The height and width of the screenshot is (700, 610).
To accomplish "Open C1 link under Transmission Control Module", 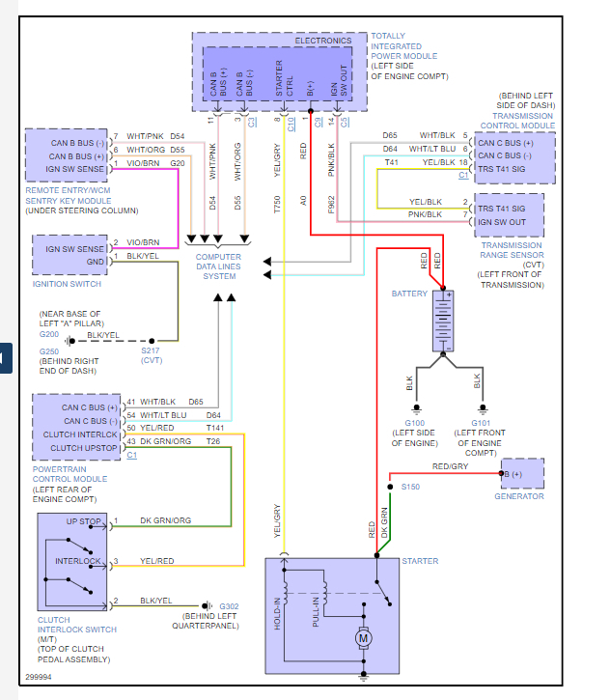I will 463,175.
